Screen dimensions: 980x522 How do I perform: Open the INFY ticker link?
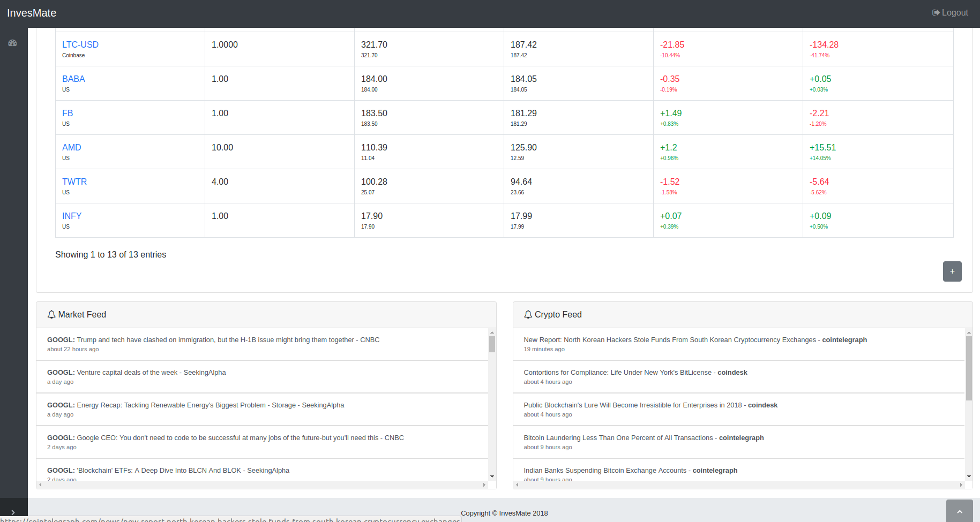coord(72,216)
